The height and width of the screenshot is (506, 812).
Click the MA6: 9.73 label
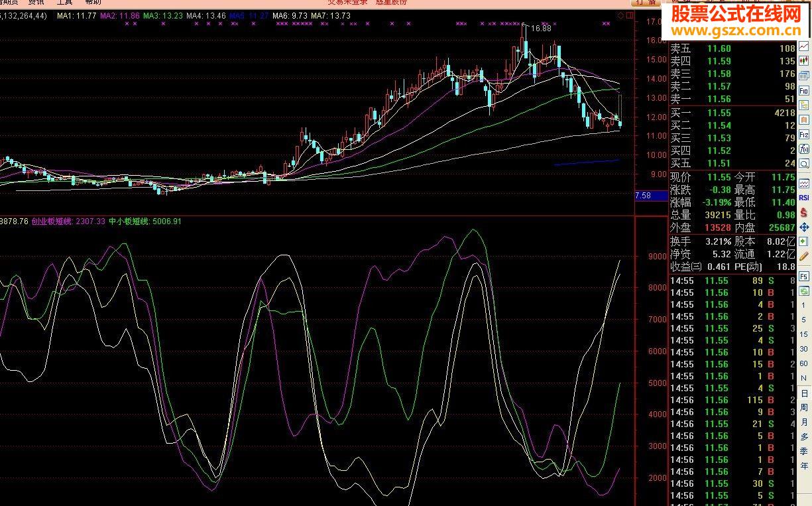tap(290, 15)
